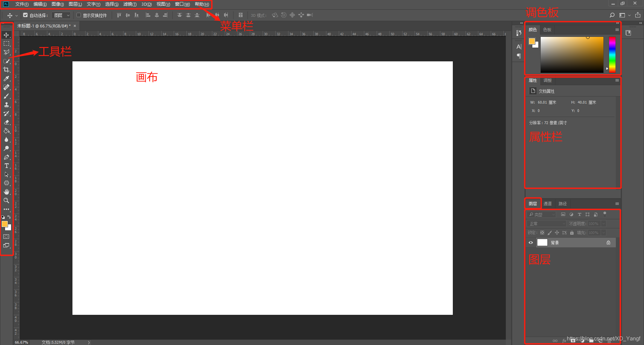Enable Show Transform Controls (显示变换控件) checkbox
The image size is (644, 345).
79,15
